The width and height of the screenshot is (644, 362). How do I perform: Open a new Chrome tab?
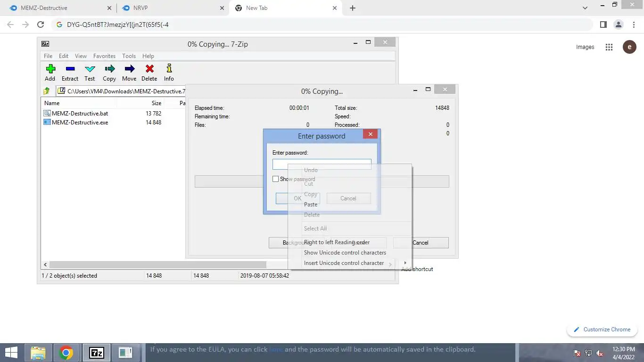pyautogui.click(x=353, y=8)
